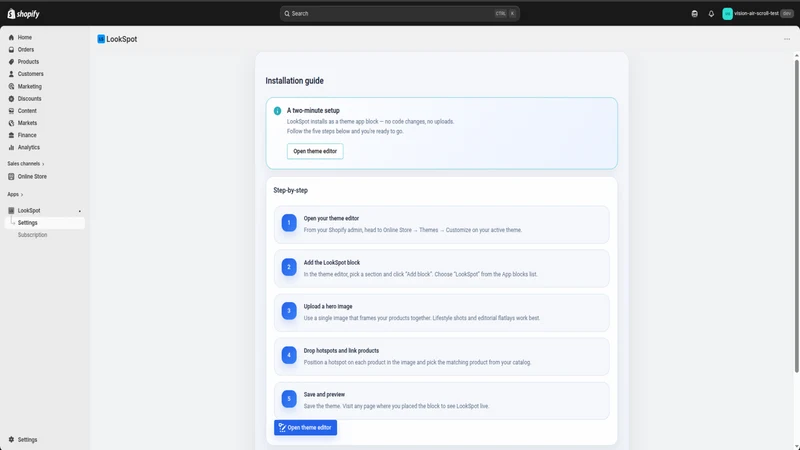The width and height of the screenshot is (800, 450).
Task: Open the Markets globe icon
Action: 11,123
